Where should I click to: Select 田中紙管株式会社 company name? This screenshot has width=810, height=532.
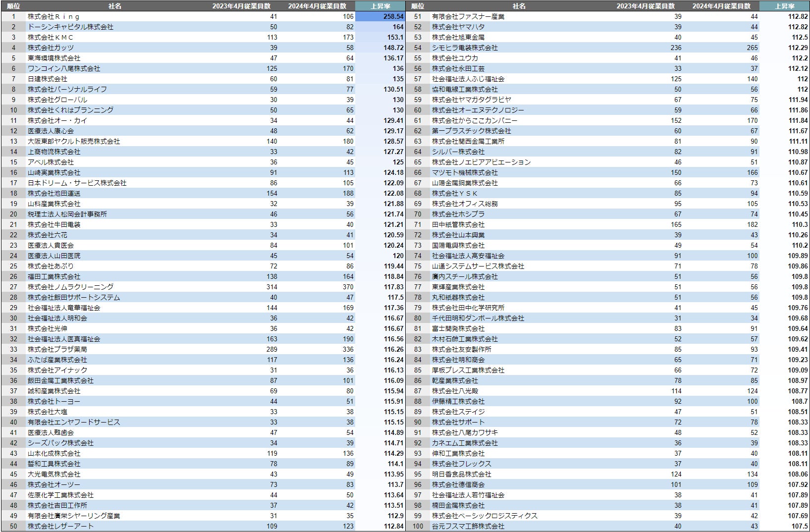coord(458,224)
